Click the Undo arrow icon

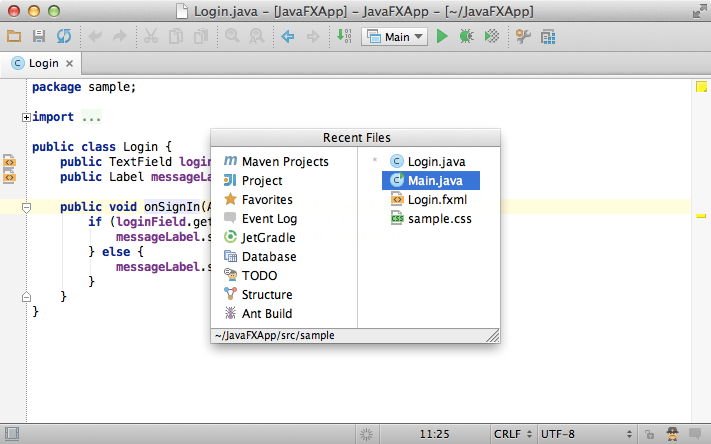click(x=95, y=36)
